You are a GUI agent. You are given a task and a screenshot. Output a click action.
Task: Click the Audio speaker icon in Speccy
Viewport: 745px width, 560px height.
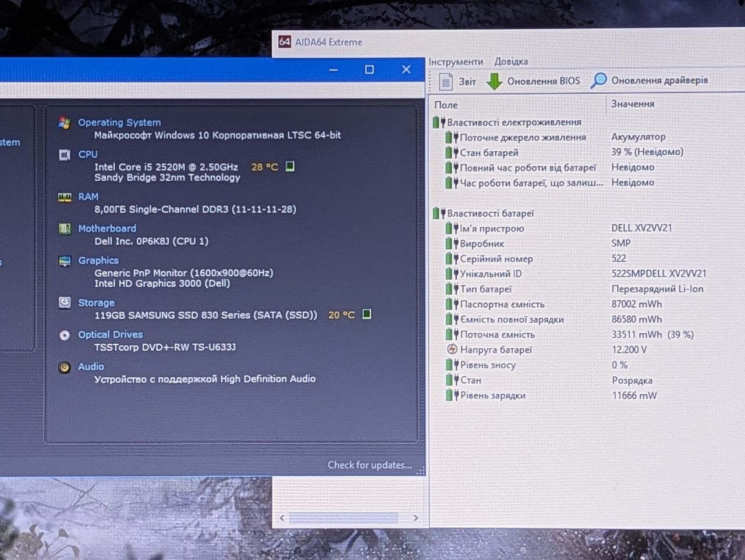(x=65, y=368)
